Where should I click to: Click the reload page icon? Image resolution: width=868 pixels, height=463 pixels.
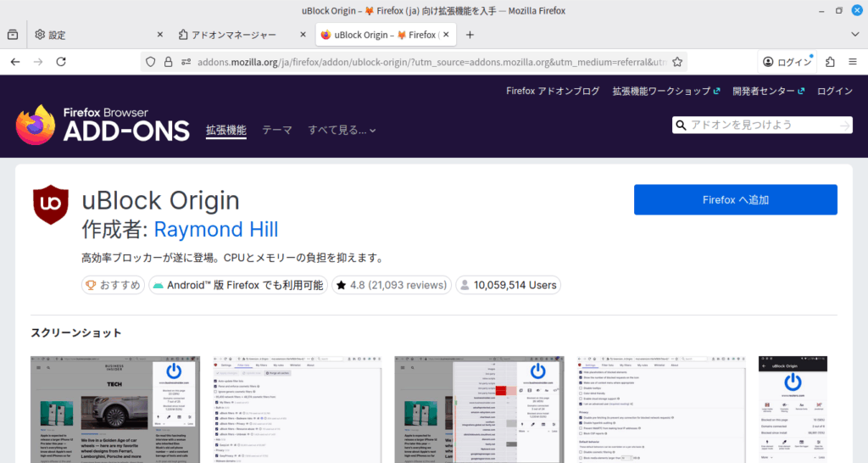tap(61, 62)
